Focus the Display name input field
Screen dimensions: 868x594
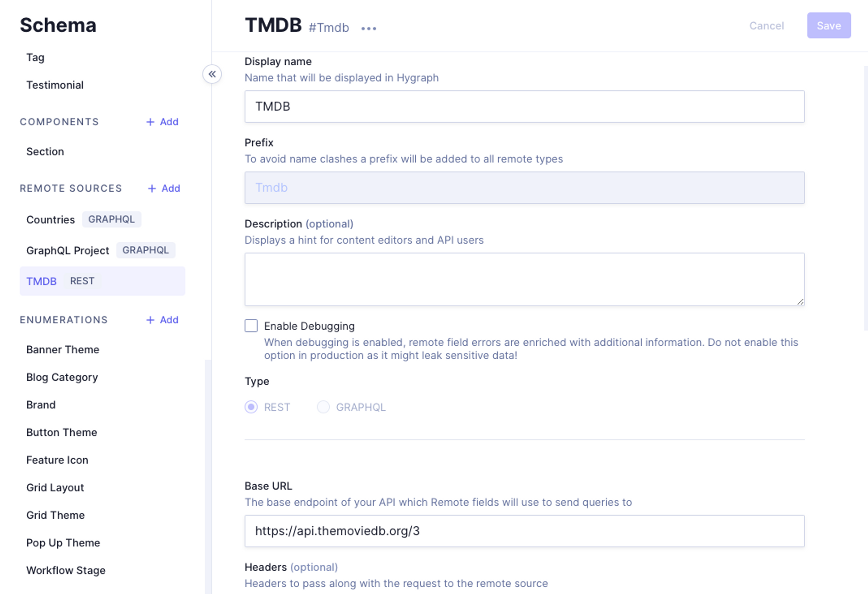(x=524, y=106)
